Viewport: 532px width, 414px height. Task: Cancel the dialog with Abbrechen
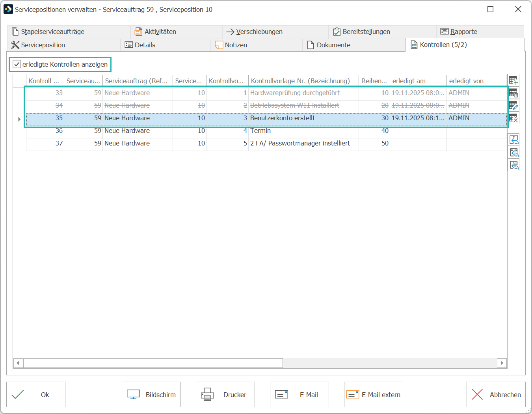click(496, 394)
